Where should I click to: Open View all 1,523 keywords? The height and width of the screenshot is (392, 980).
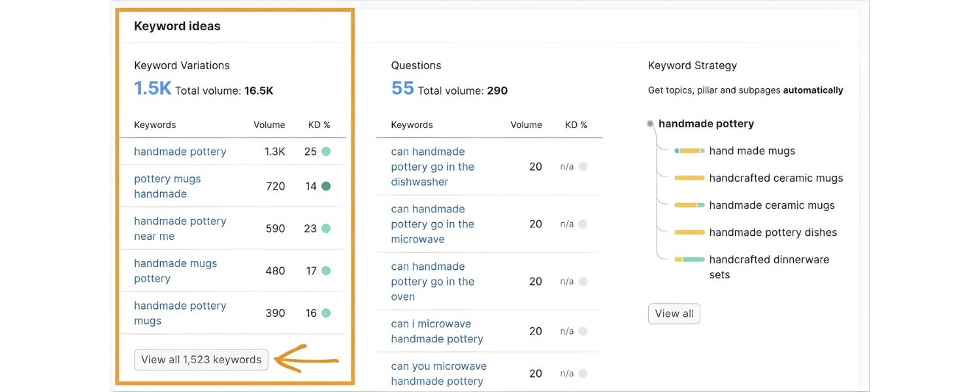(201, 359)
